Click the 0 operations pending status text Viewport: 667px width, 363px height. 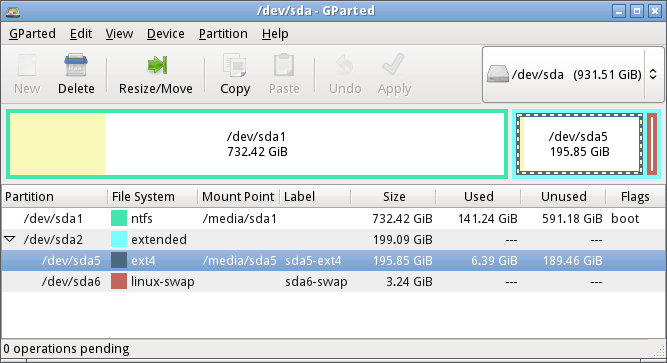tap(66, 349)
